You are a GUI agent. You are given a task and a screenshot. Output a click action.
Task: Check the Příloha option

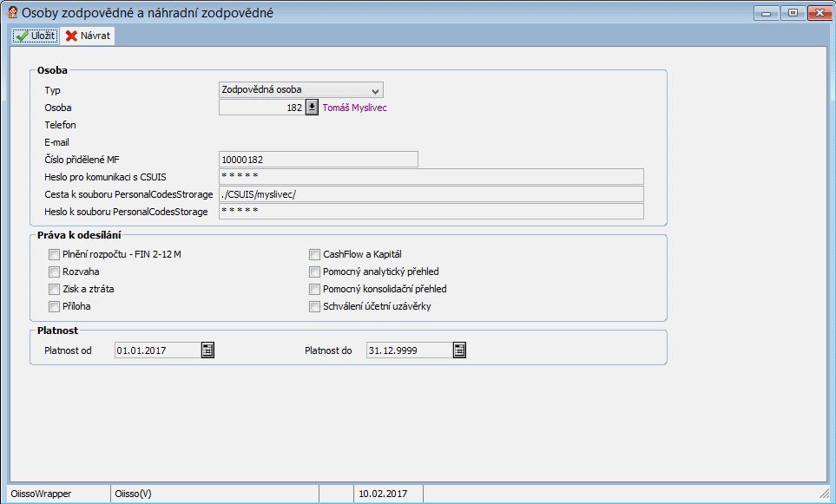pyautogui.click(x=55, y=306)
